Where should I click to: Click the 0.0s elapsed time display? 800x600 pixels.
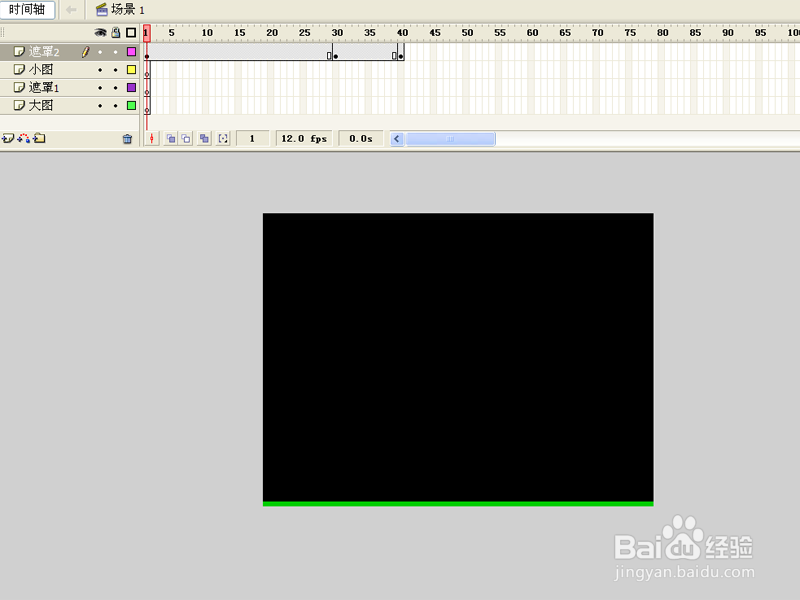(361, 138)
